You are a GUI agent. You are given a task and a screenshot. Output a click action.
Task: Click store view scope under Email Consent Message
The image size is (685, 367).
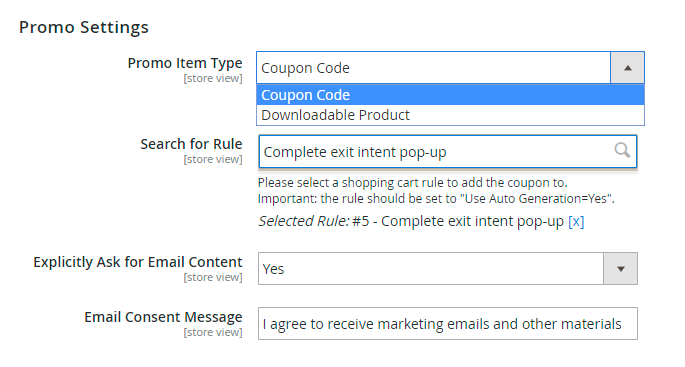coord(213,332)
